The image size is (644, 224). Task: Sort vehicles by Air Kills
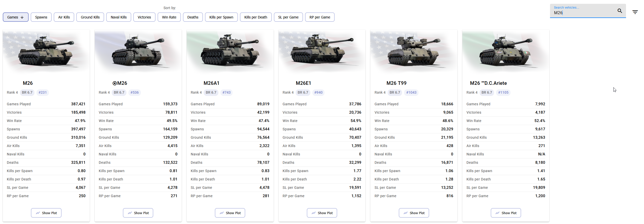click(x=64, y=17)
